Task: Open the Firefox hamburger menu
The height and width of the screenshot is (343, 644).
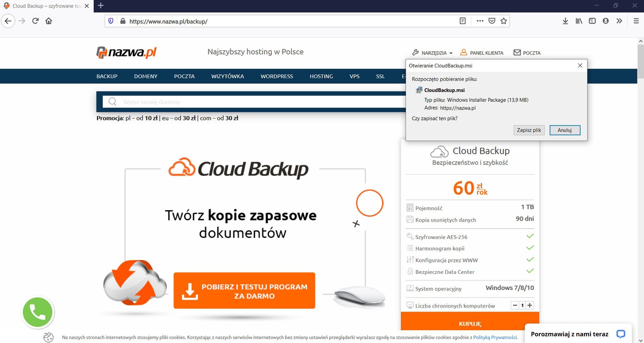Action: click(x=636, y=21)
